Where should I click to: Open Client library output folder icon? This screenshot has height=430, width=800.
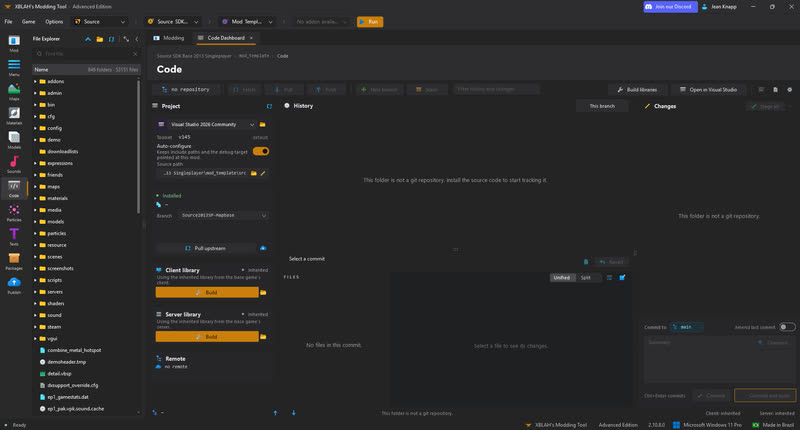263,292
